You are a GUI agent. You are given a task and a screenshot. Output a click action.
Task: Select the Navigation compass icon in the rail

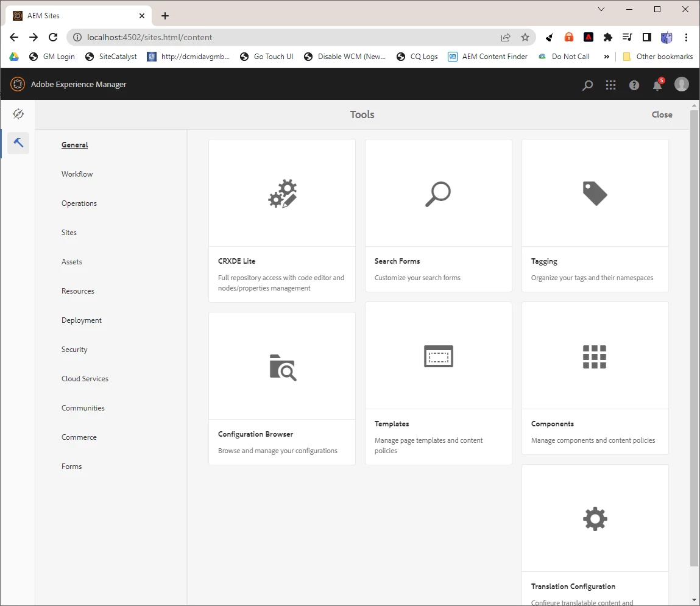[x=18, y=114]
